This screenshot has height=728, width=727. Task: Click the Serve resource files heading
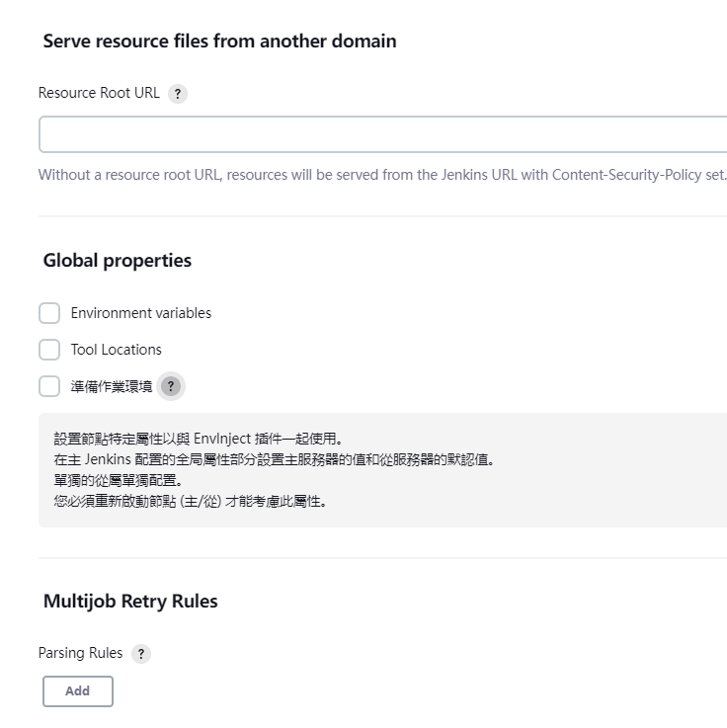click(x=220, y=40)
